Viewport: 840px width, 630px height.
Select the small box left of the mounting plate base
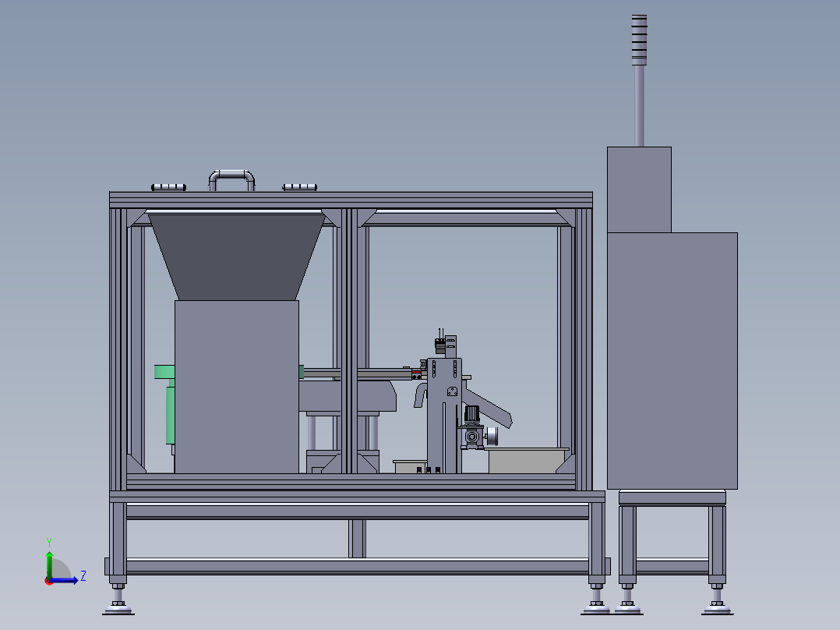coord(410,466)
